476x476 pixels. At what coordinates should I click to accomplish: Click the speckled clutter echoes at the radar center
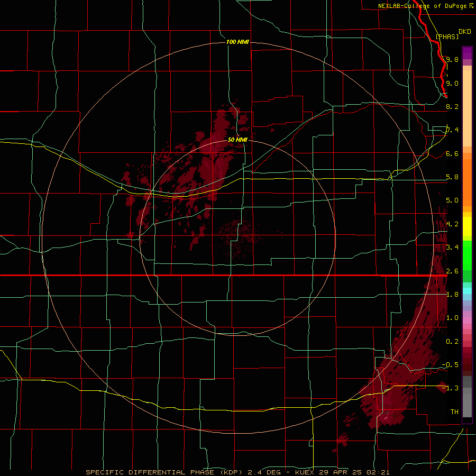240,236
